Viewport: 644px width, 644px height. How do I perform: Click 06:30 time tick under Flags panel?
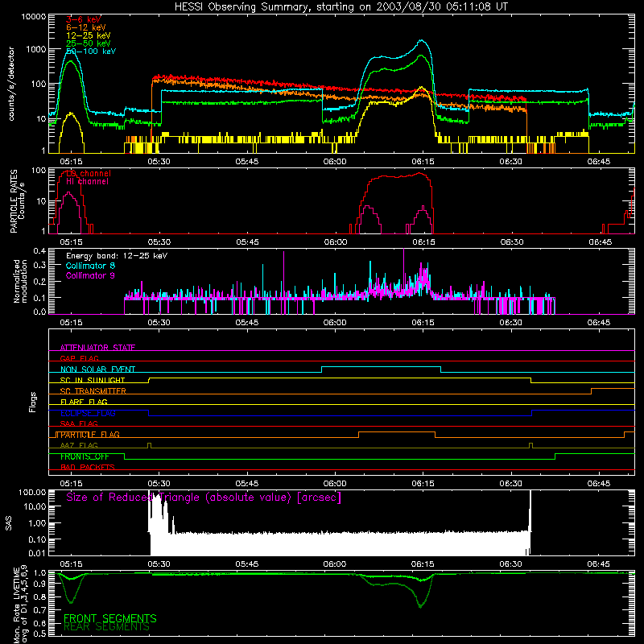511,484
